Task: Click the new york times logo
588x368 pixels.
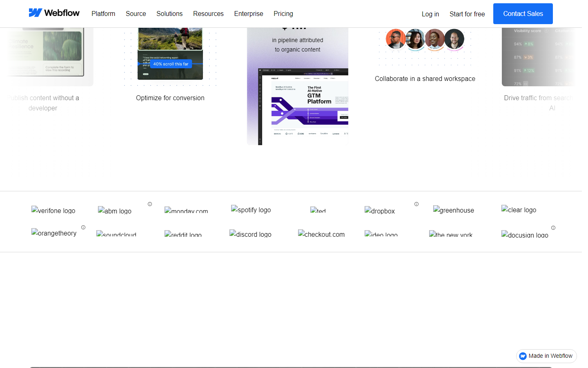Action: click(451, 234)
